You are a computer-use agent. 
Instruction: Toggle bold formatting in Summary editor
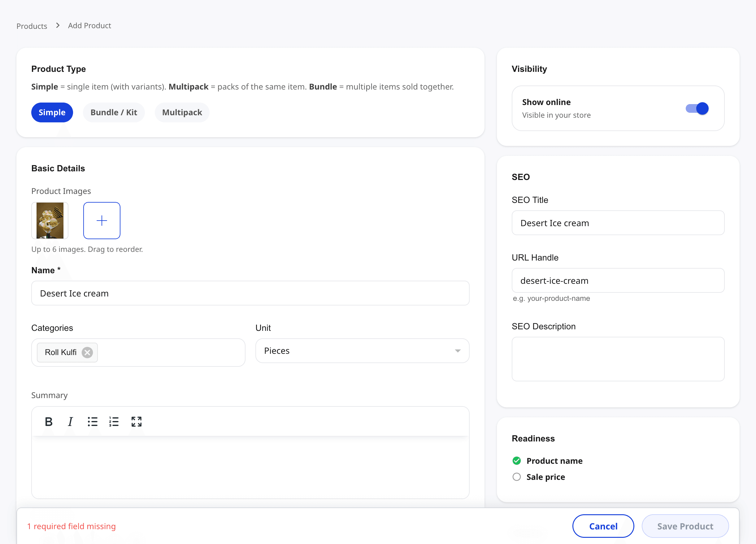tap(49, 422)
